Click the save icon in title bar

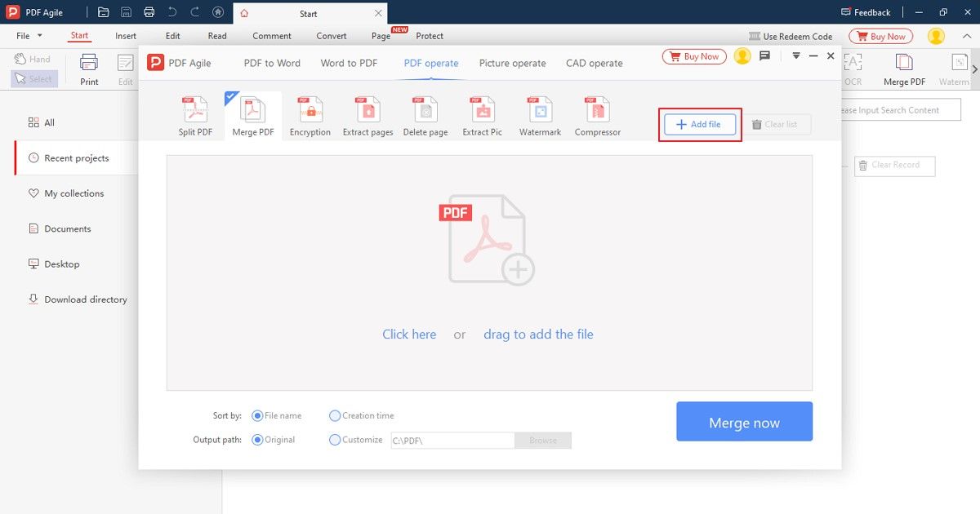click(126, 12)
